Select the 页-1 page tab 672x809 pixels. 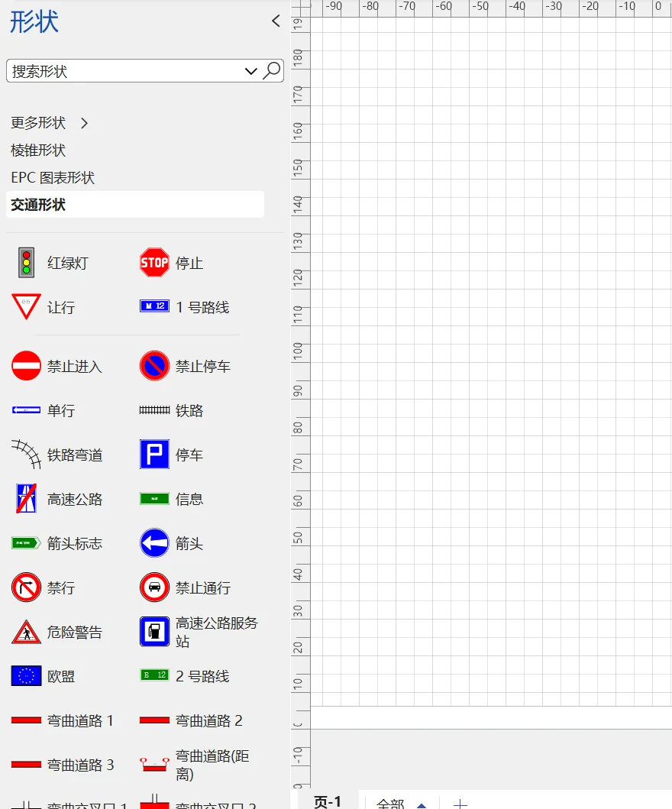(328, 801)
